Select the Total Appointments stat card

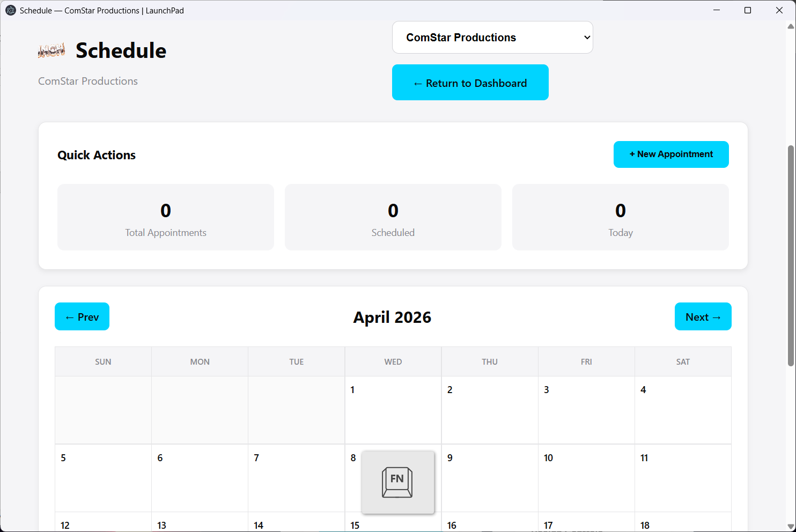tap(166, 217)
